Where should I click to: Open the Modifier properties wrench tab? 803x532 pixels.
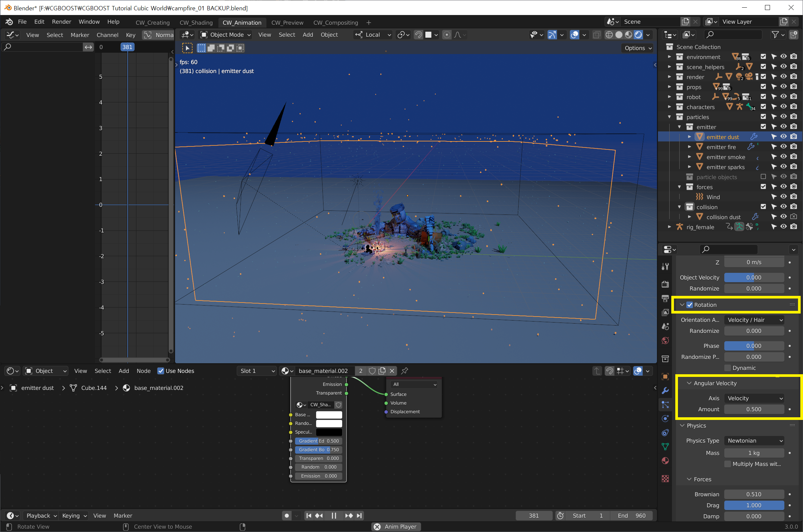point(665,391)
